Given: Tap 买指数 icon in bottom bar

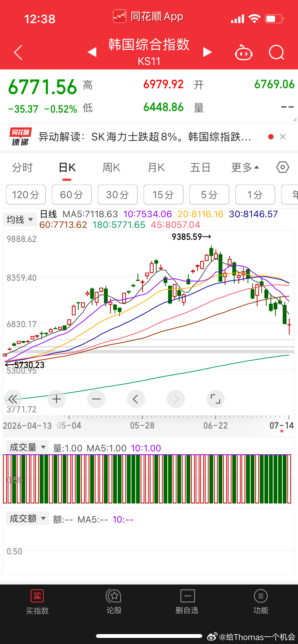Looking at the screenshot, I should coord(37,596).
